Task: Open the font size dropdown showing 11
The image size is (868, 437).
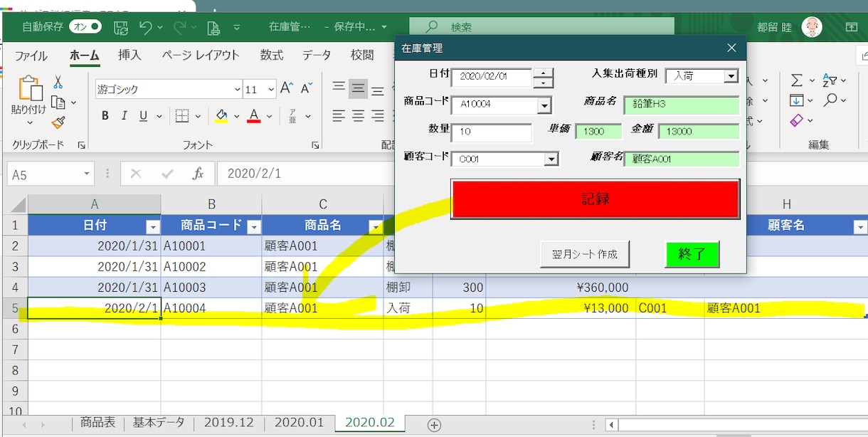Action: coord(271,90)
